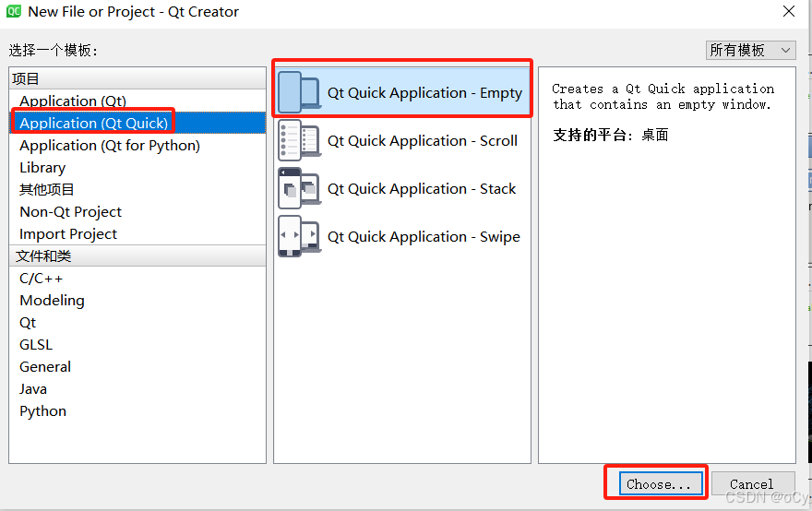This screenshot has height=511, width=812.
Task: Select Application (Qt for Python) category
Action: [137, 145]
